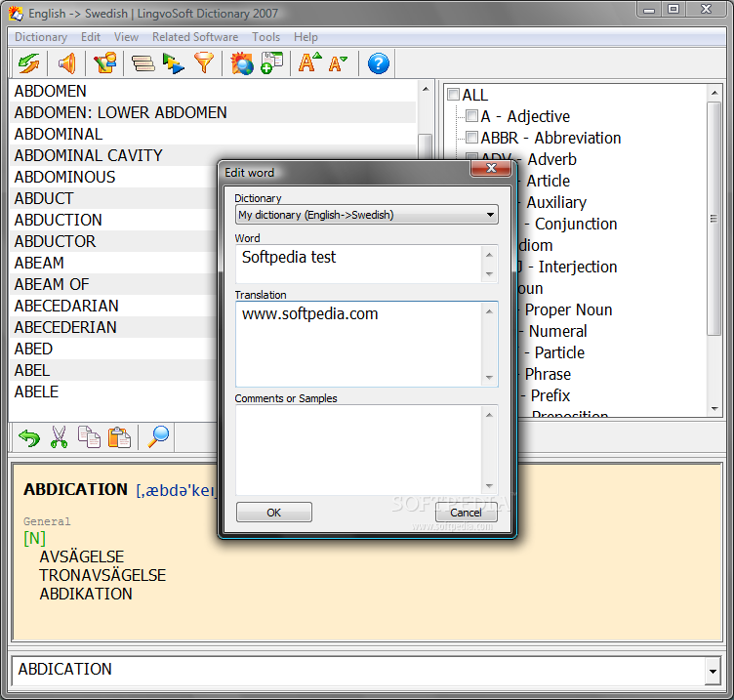Open the Edit menu
Viewport: 734px width, 700px height.
[91, 37]
